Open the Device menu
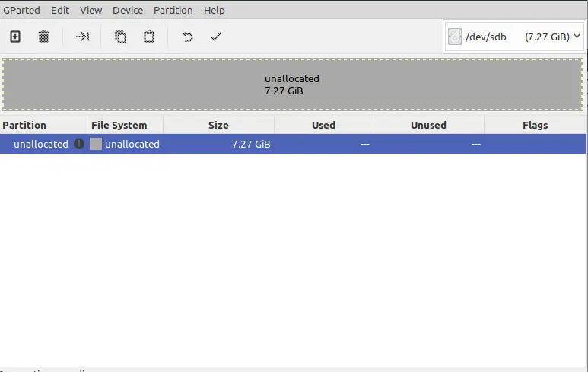The width and height of the screenshot is (588, 372). tap(128, 10)
